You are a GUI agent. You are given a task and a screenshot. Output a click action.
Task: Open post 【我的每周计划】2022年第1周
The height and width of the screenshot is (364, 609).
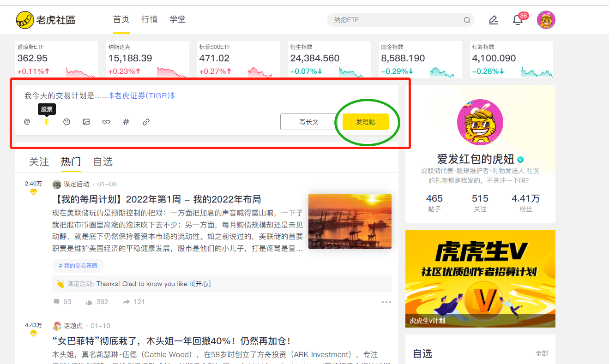click(x=157, y=199)
